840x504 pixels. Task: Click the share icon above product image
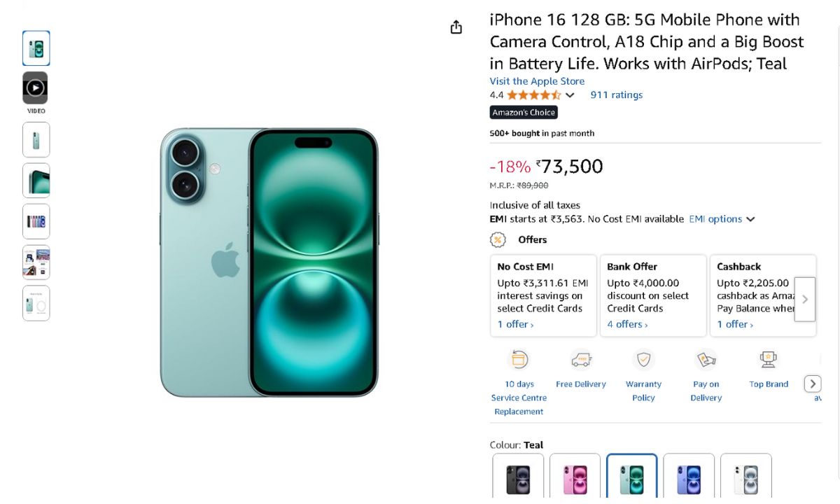(456, 27)
